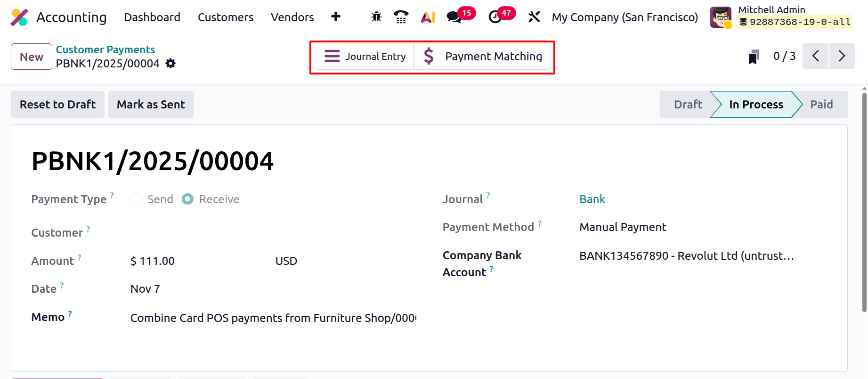
Task: Select the Send payment type radio
Action: 136,199
